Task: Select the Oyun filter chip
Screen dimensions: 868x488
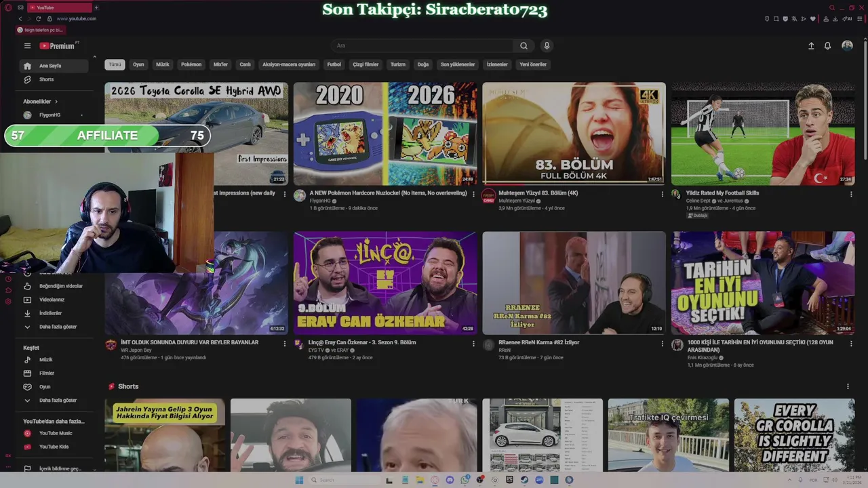Action: coord(138,64)
